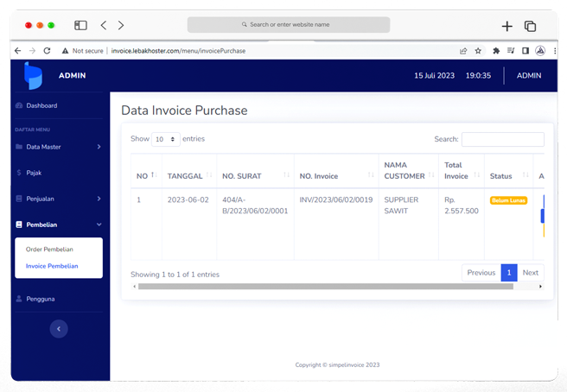
Task: Click the share page icon in address bar
Action: [463, 51]
